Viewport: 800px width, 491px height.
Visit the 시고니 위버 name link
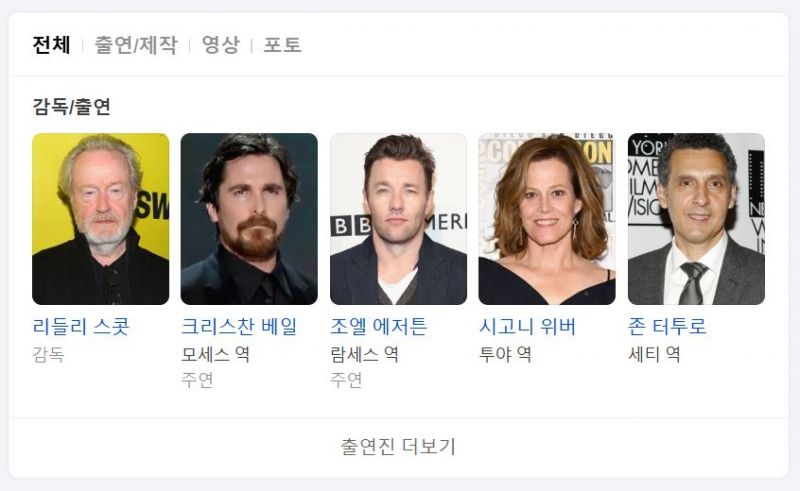[x=528, y=327]
